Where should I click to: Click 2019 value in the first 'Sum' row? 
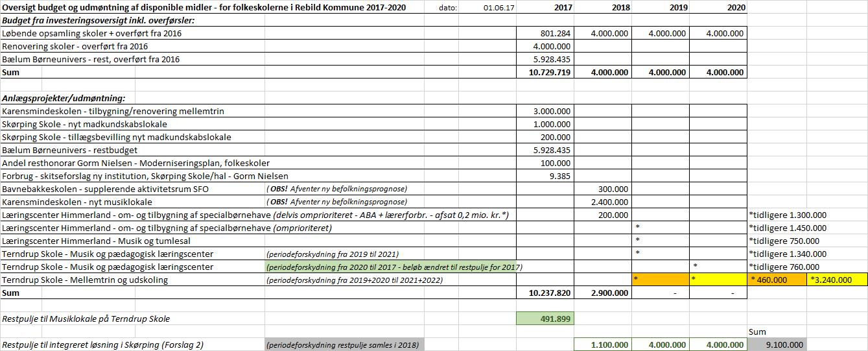[x=667, y=73]
